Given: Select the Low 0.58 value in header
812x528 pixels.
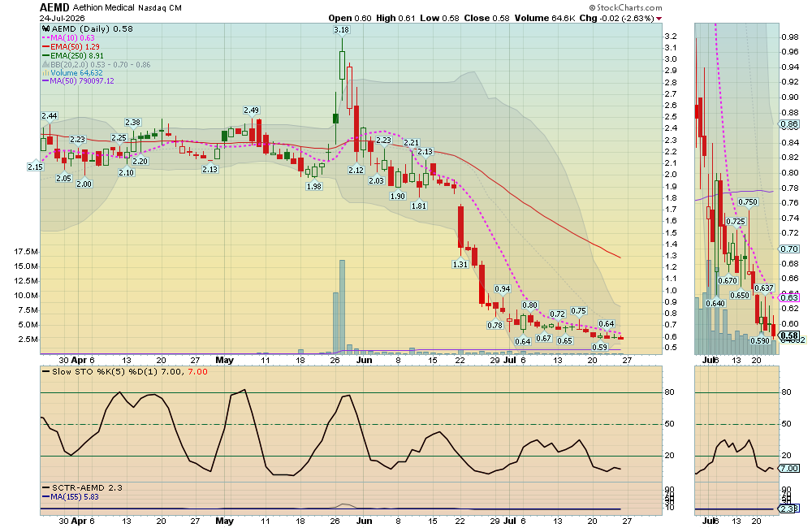Looking at the screenshot, I should [x=439, y=18].
